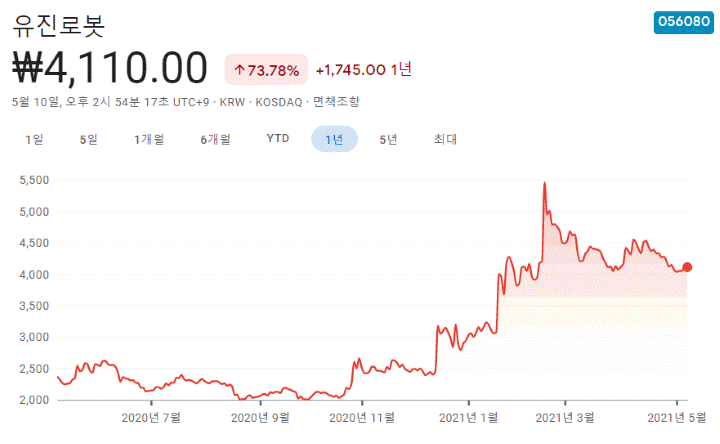Click the 2021년 5월 axis label

tap(676, 418)
